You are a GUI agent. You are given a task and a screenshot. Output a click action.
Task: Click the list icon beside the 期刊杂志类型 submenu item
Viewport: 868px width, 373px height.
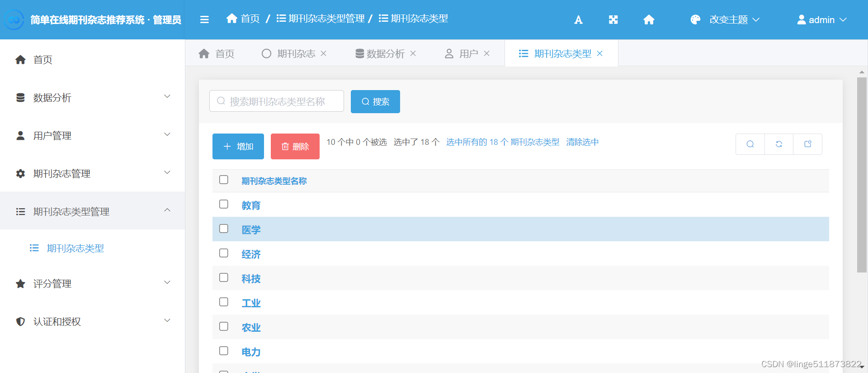[34, 248]
